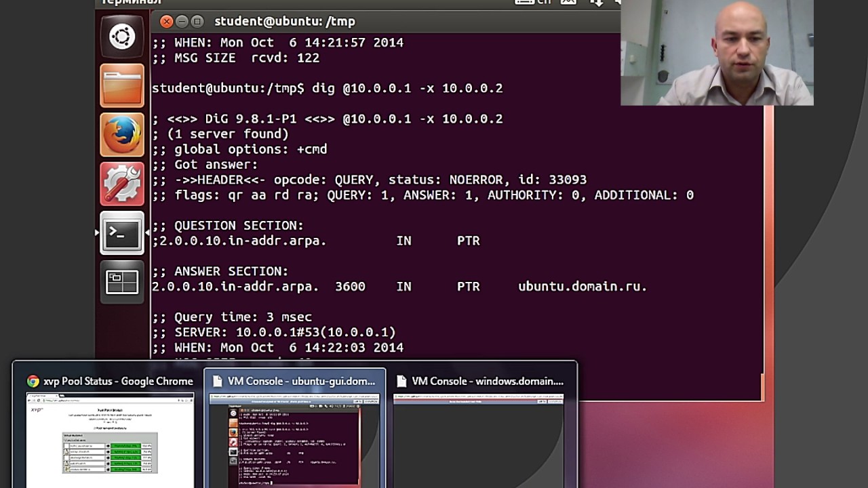Open the Workspace Switcher launcher icon
The height and width of the screenshot is (488, 868).
point(122,282)
